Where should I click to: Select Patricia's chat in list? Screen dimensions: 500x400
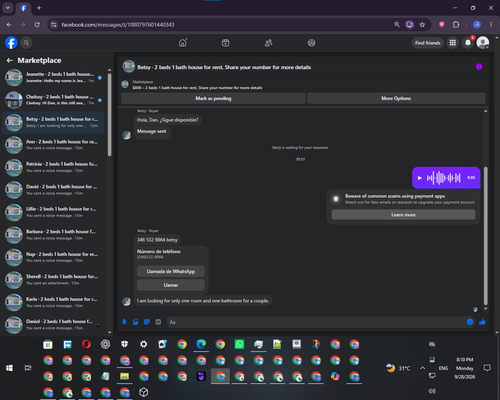point(53,167)
